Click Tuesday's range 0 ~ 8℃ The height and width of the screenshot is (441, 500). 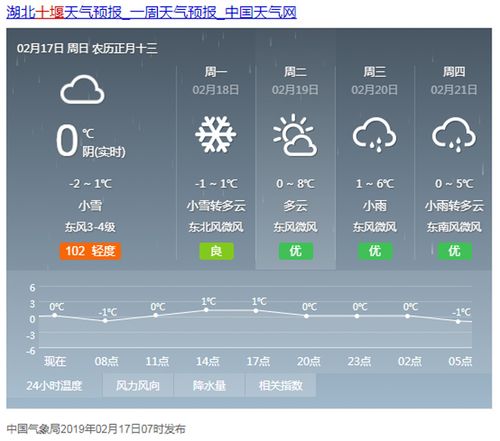pyautogui.click(x=295, y=184)
